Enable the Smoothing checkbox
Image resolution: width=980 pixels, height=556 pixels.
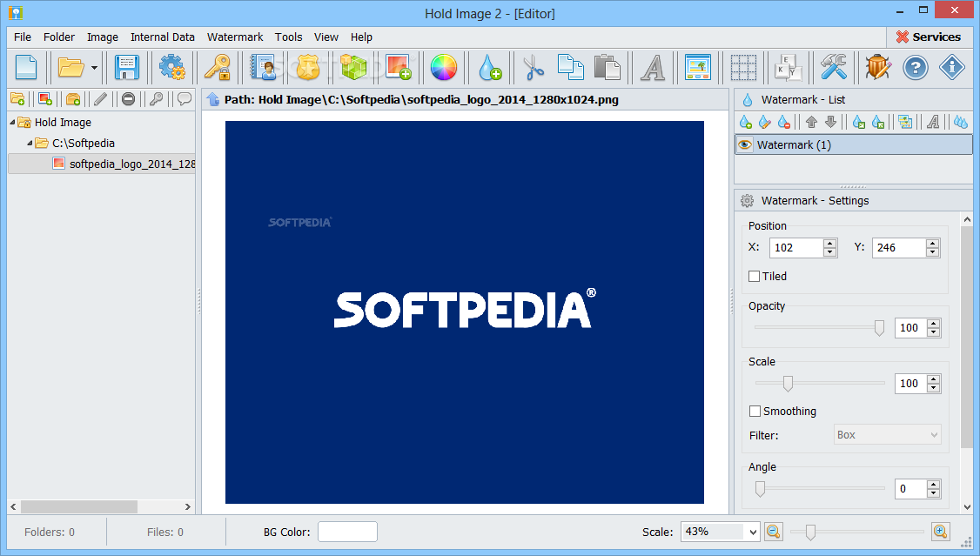click(x=755, y=411)
